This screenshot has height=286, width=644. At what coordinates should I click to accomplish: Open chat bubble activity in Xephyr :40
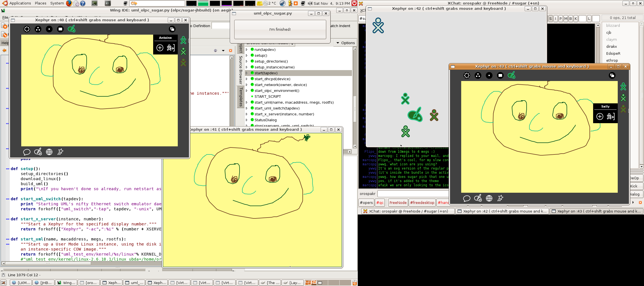click(27, 152)
